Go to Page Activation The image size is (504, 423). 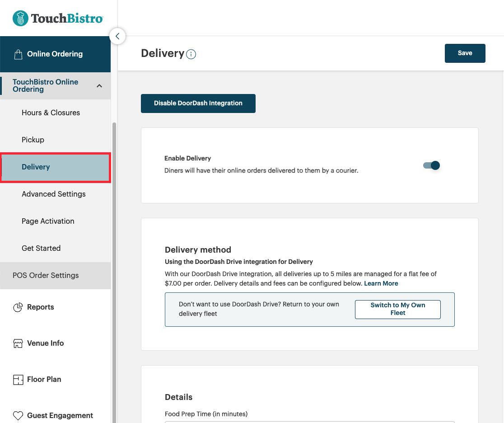[x=48, y=221]
